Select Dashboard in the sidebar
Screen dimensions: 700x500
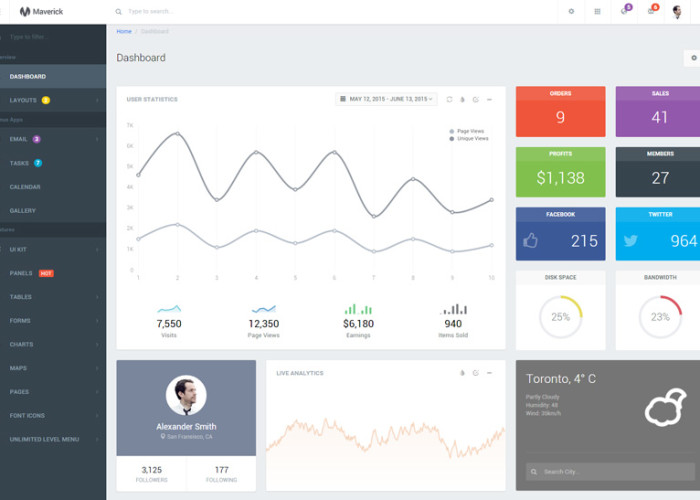pyautogui.click(x=53, y=76)
